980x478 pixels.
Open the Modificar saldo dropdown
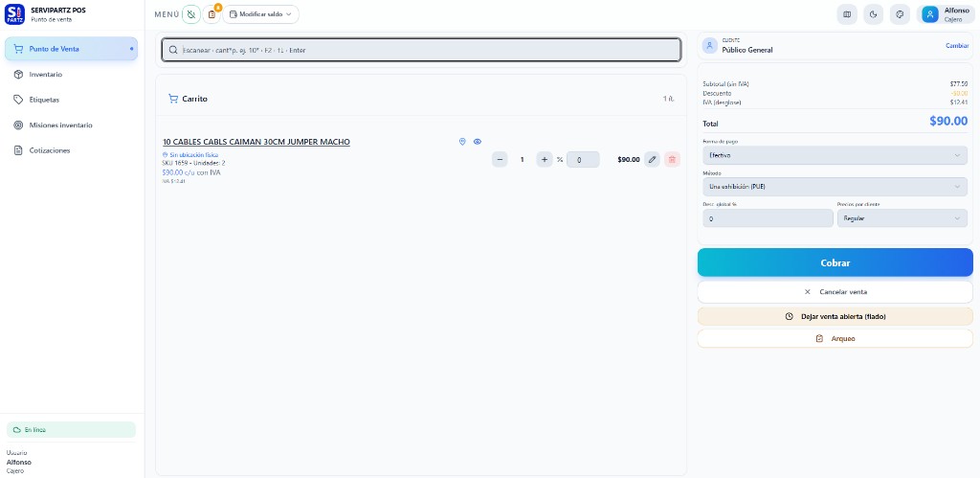(x=260, y=14)
